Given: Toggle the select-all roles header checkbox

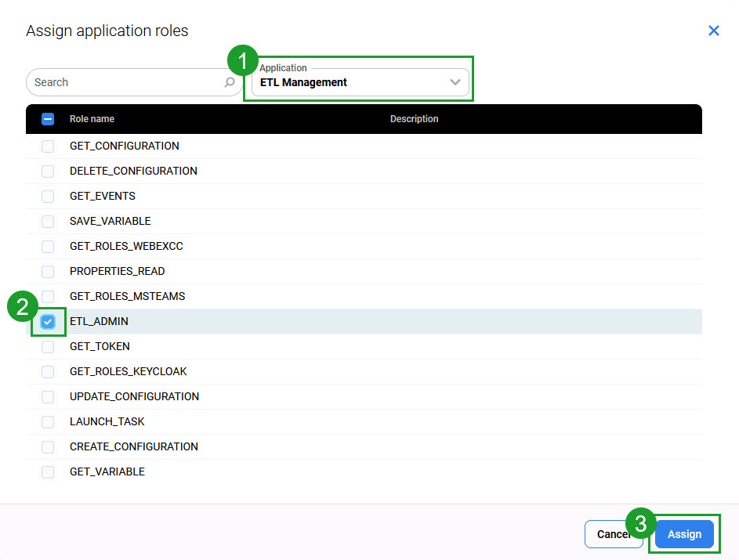Looking at the screenshot, I should coord(48,119).
